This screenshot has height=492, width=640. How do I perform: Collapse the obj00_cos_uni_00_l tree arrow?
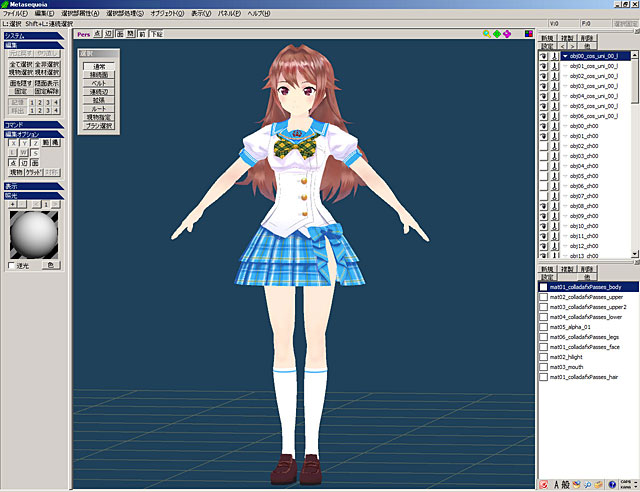[x=565, y=56]
